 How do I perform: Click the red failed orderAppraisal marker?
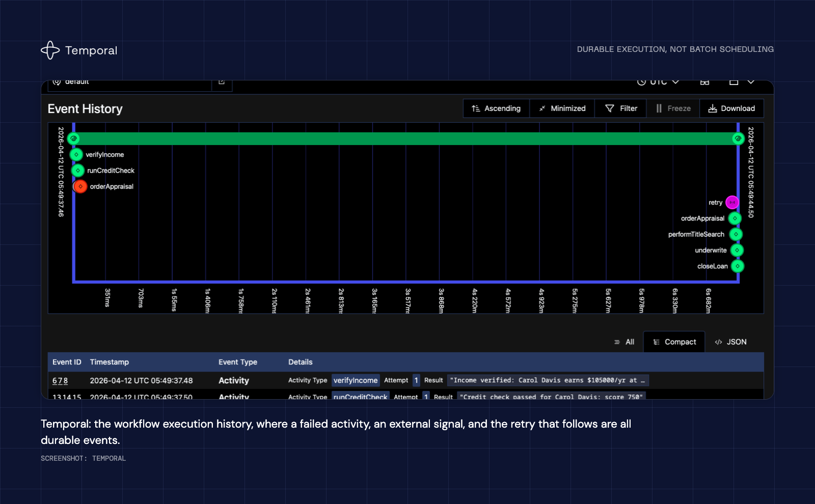tap(80, 186)
